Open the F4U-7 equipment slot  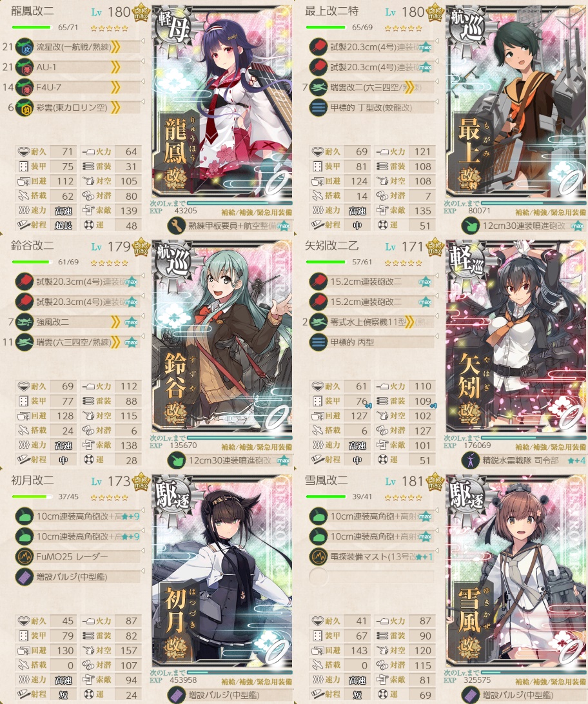[x=77, y=88]
